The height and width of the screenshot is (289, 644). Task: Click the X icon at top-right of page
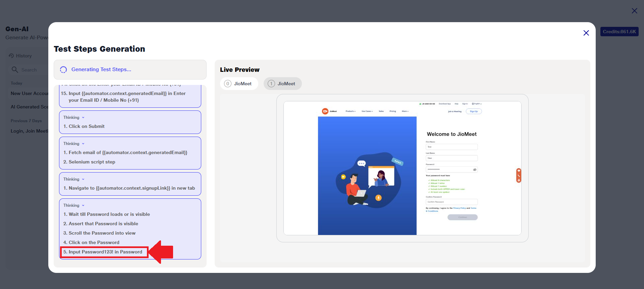tap(634, 11)
